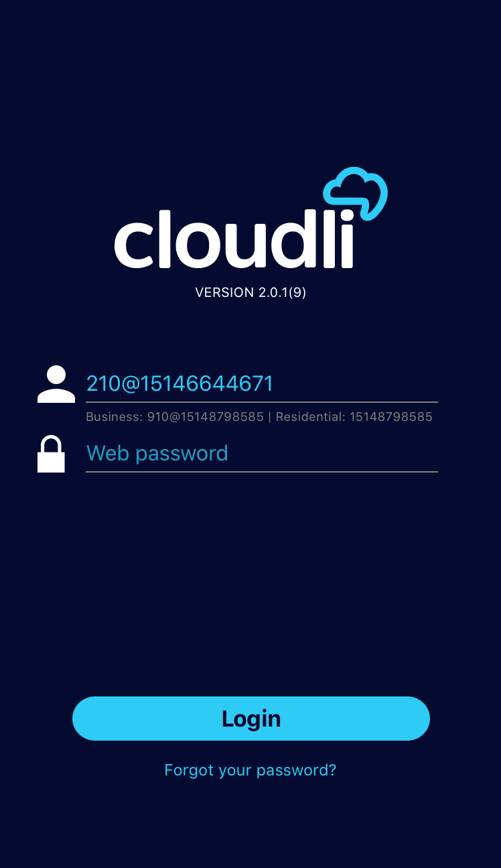Click the VERSION 2.0.1(9) label
Viewport: 501px width, 868px height.
(x=250, y=292)
